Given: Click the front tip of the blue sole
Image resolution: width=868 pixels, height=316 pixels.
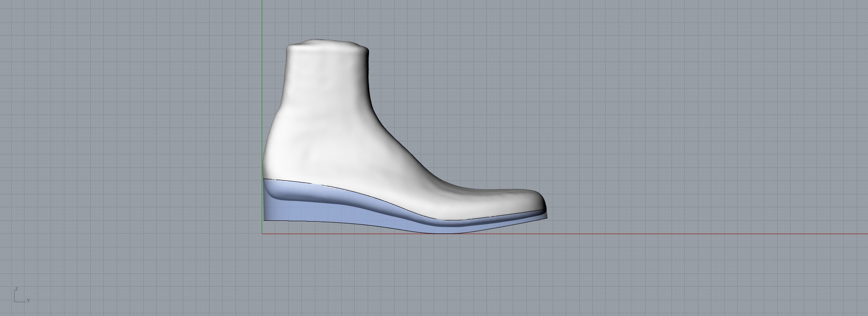Looking at the screenshot, I should [546, 216].
